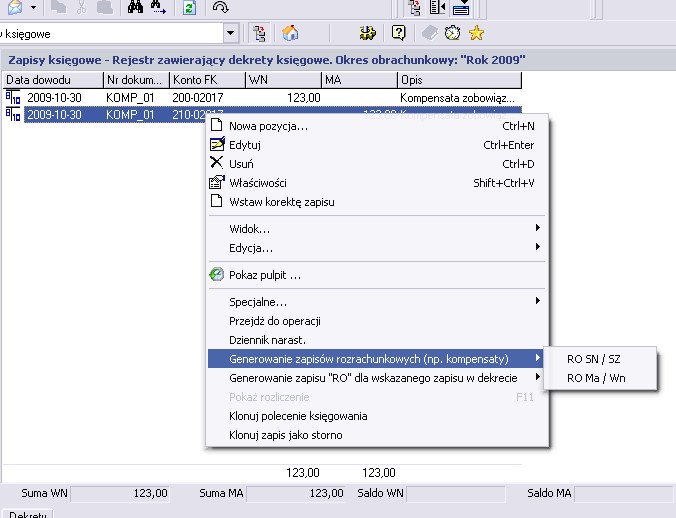Click the 'Opis' column header
The image size is (676, 518).
pos(460,80)
